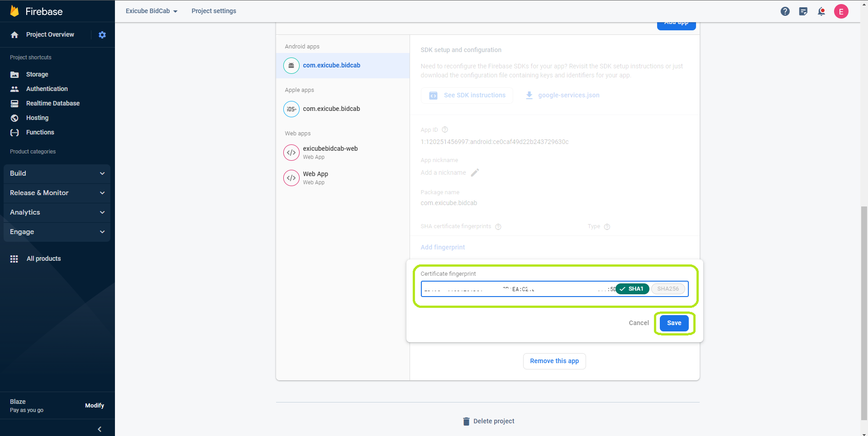This screenshot has height=436, width=868.
Task: Select the SHA1 fingerprint type
Action: click(632, 289)
